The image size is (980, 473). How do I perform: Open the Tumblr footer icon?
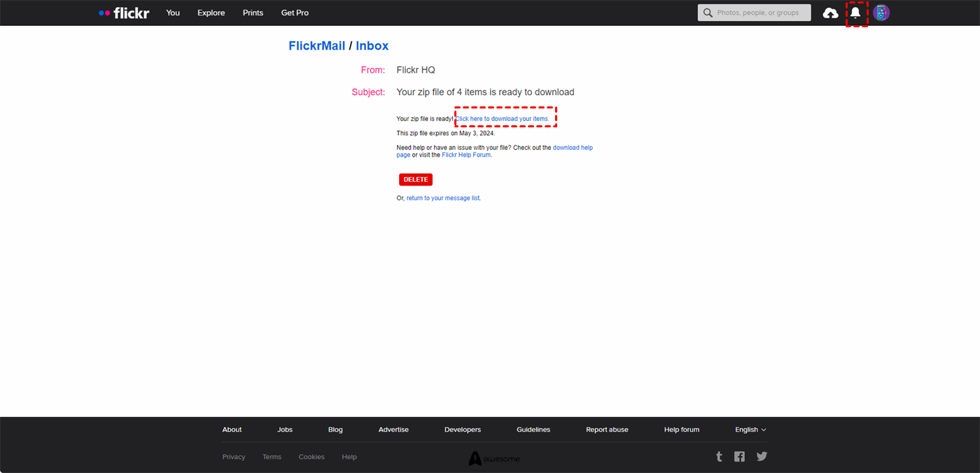(x=719, y=456)
